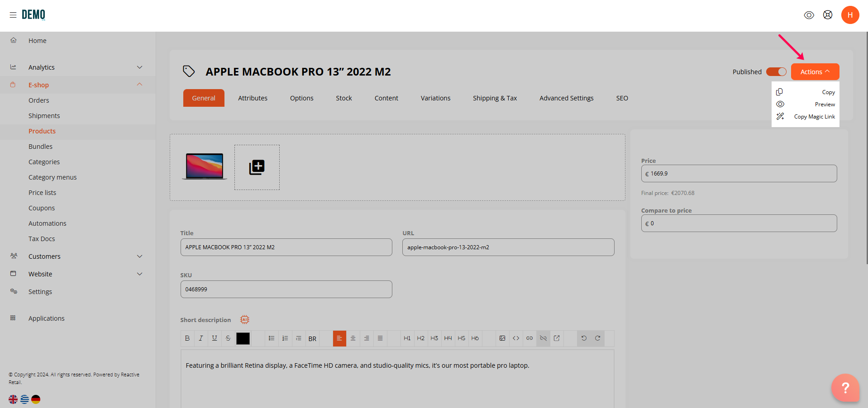Image resolution: width=868 pixels, height=408 pixels.
Task: Generate short description with AI icon
Action: pyautogui.click(x=245, y=320)
